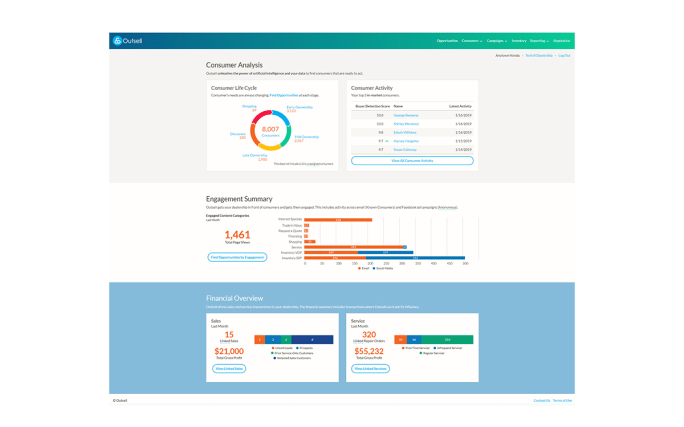
Task: Open the Inventory menu item
Action: pos(520,41)
